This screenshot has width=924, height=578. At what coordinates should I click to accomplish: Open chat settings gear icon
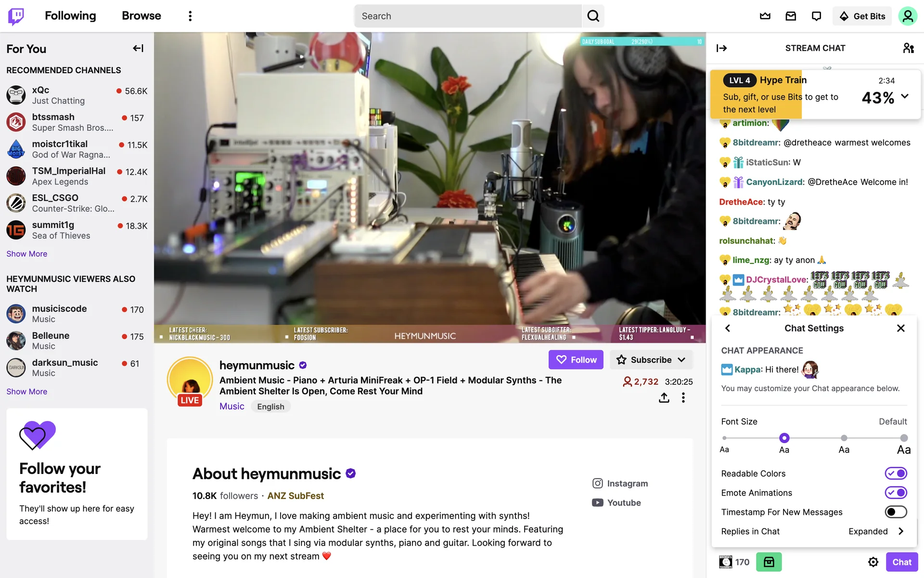873,562
